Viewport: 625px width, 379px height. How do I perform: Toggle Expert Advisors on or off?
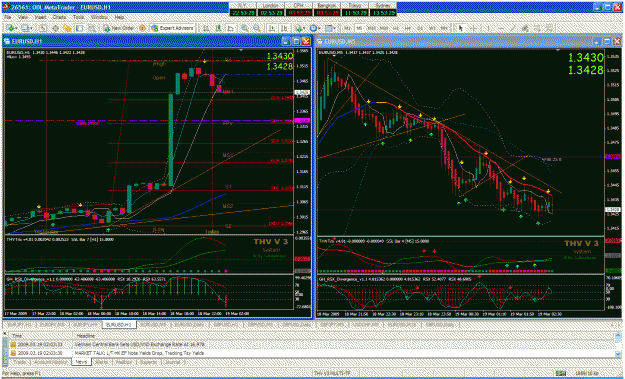tap(173, 28)
